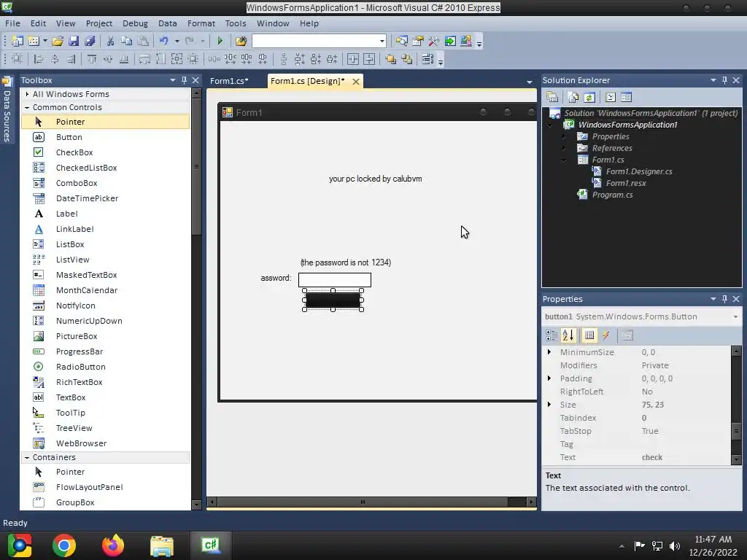
Task: Click Show All Files in Solution Explorer
Action: pyautogui.click(x=573, y=97)
